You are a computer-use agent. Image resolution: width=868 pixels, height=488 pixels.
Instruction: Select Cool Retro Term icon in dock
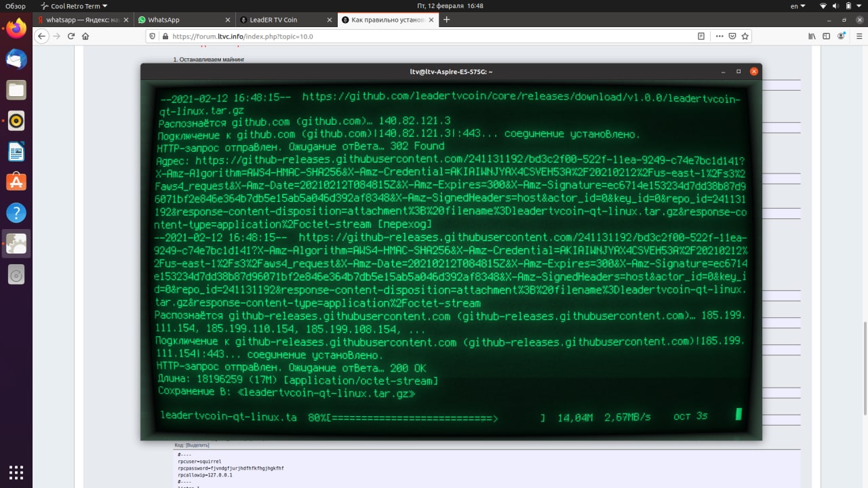coord(16,244)
